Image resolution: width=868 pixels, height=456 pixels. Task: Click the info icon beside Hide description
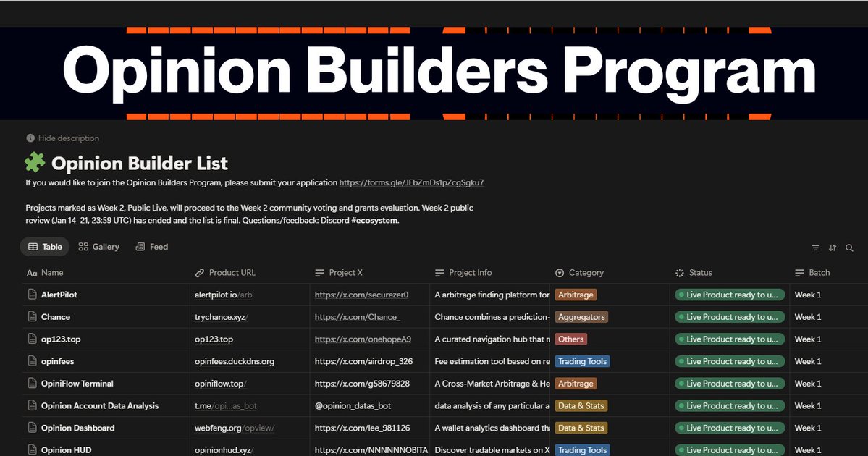pyautogui.click(x=30, y=138)
